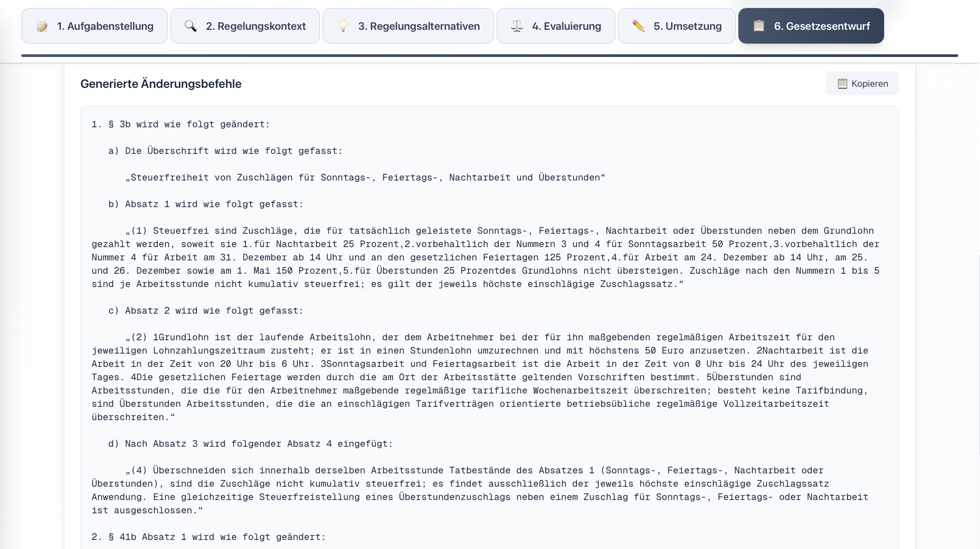
Task: Select the active 6. Gesetzesentwurf tab
Action: point(811,26)
